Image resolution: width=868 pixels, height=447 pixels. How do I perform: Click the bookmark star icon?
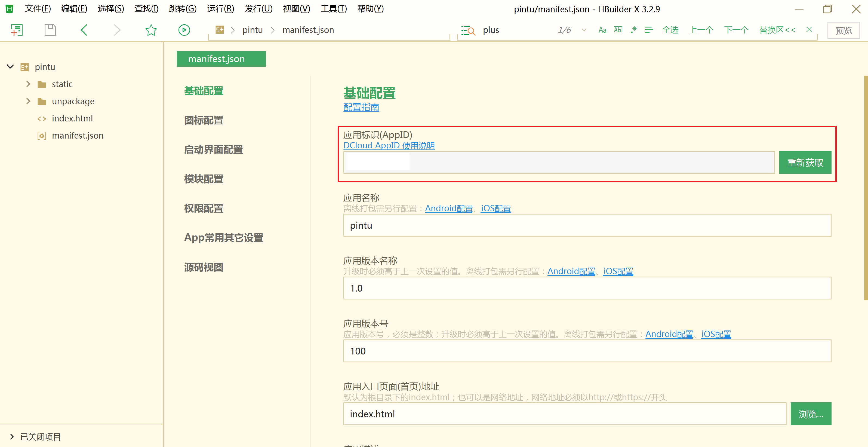pyautogui.click(x=151, y=30)
